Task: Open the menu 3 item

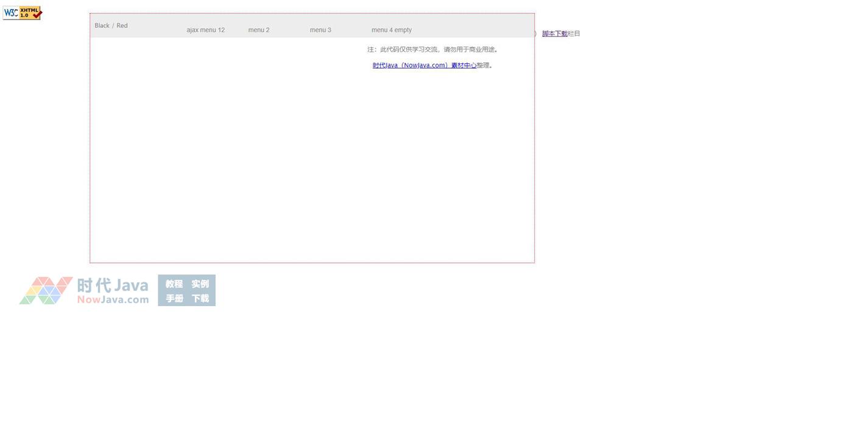Action: click(320, 30)
